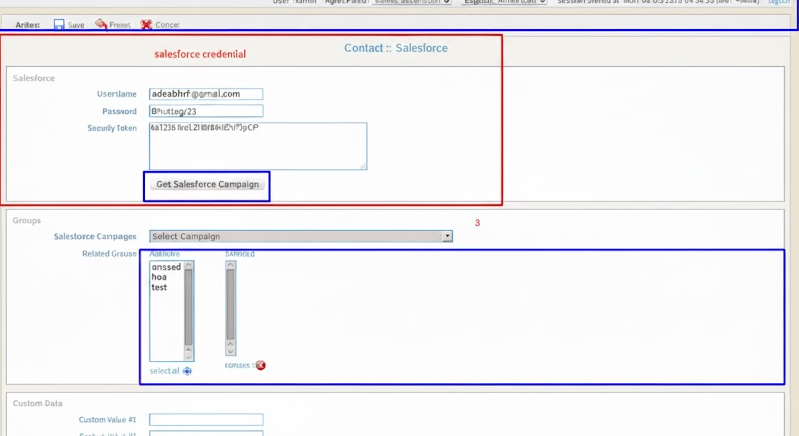Click the Save floppy disk icon
The height and width of the screenshot is (436, 799).
click(x=59, y=24)
